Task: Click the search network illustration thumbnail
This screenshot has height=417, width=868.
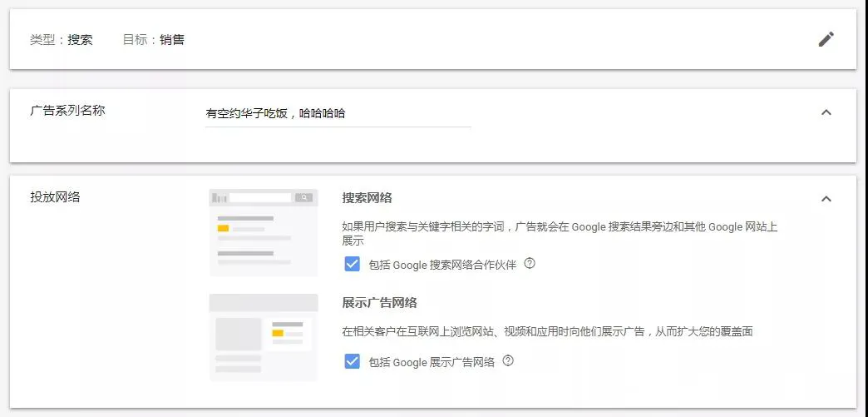Action: point(264,232)
